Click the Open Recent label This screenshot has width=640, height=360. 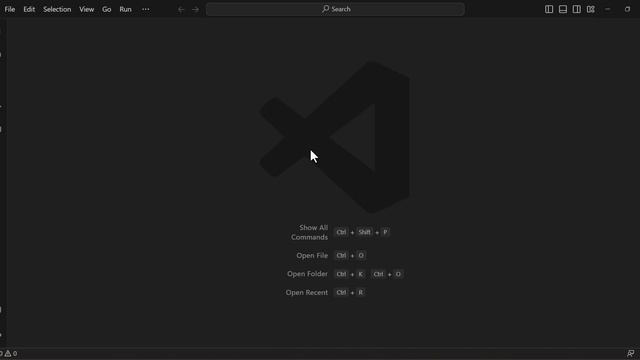pyautogui.click(x=307, y=292)
